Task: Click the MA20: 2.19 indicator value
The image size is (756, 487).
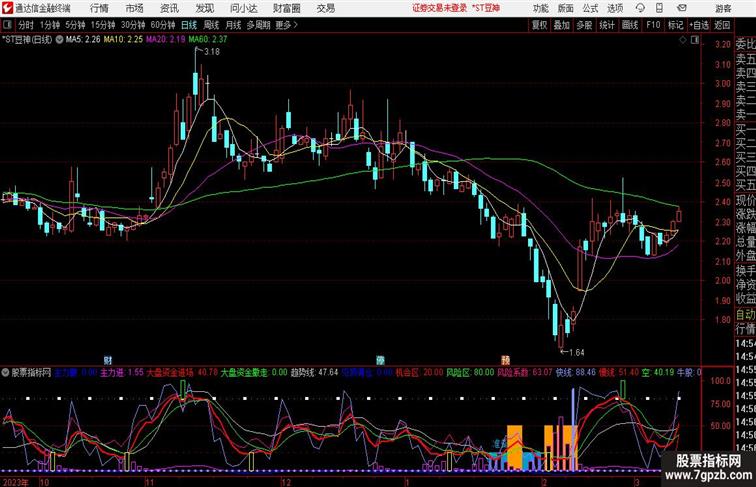Action: pyautogui.click(x=166, y=40)
